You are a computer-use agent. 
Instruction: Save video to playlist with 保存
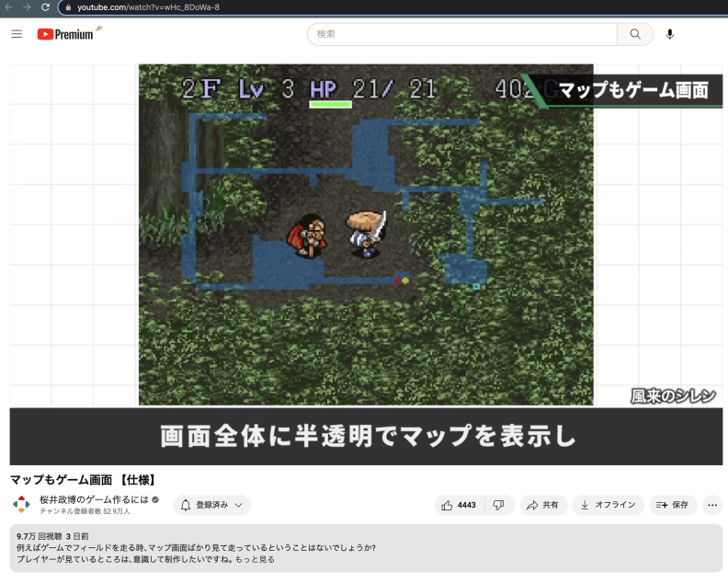(x=673, y=505)
